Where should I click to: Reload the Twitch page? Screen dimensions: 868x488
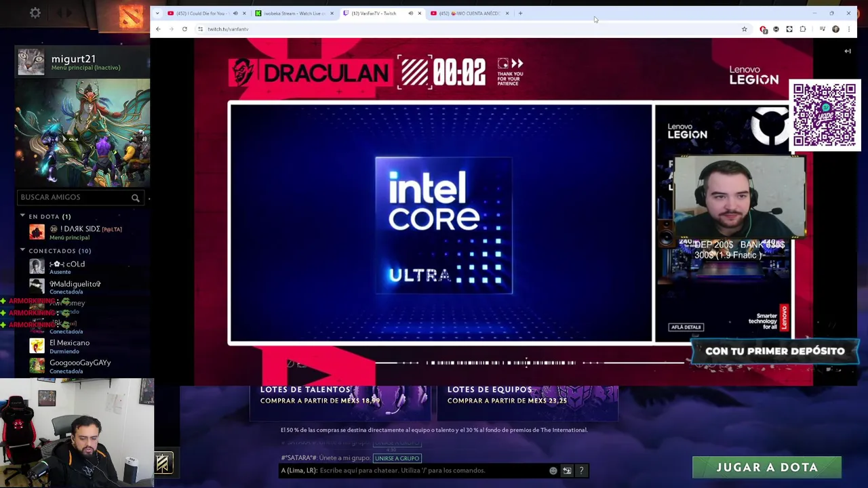point(184,29)
